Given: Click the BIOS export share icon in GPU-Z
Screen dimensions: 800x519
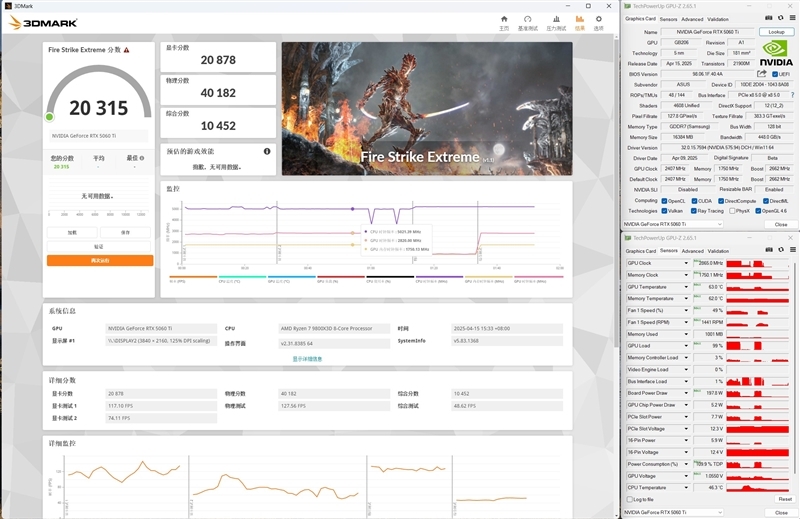Looking at the screenshot, I should tap(762, 74).
